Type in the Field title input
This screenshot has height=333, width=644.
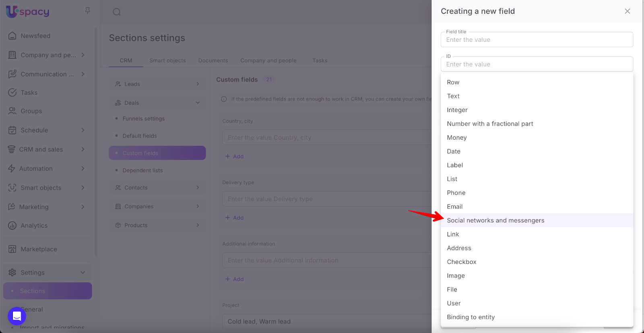(x=537, y=40)
